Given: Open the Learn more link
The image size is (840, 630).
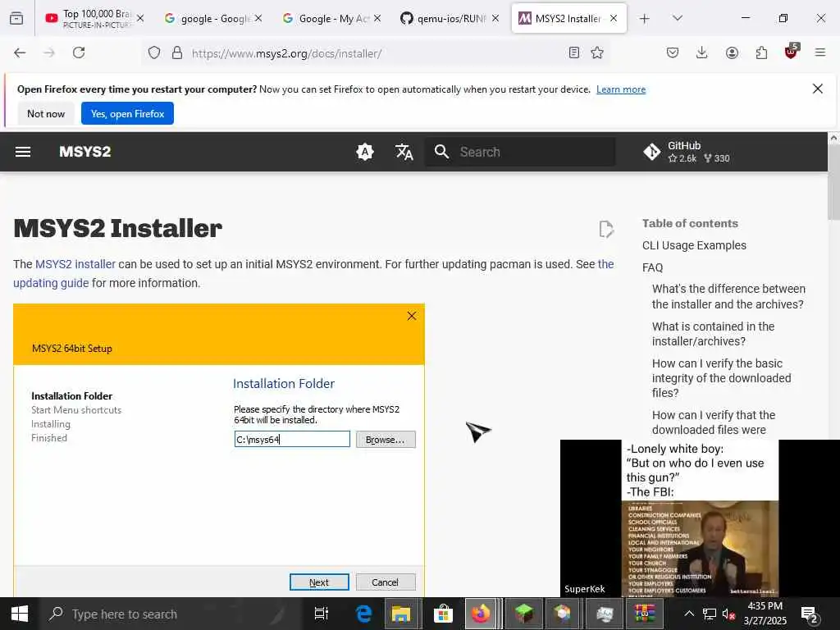Looking at the screenshot, I should 621,89.
